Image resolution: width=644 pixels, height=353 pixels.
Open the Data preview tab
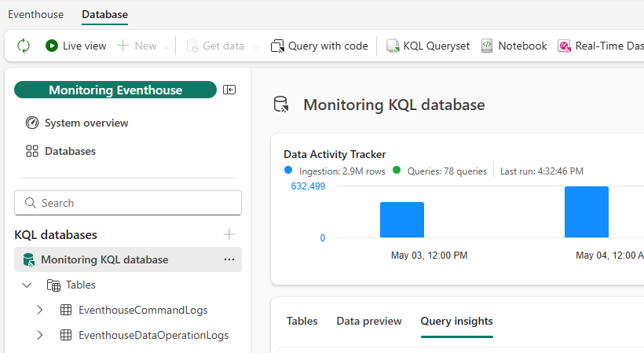[369, 321]
